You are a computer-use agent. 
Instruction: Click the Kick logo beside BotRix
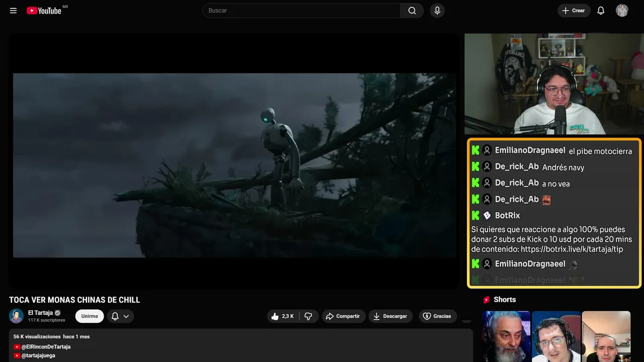[x=475, y=216]
